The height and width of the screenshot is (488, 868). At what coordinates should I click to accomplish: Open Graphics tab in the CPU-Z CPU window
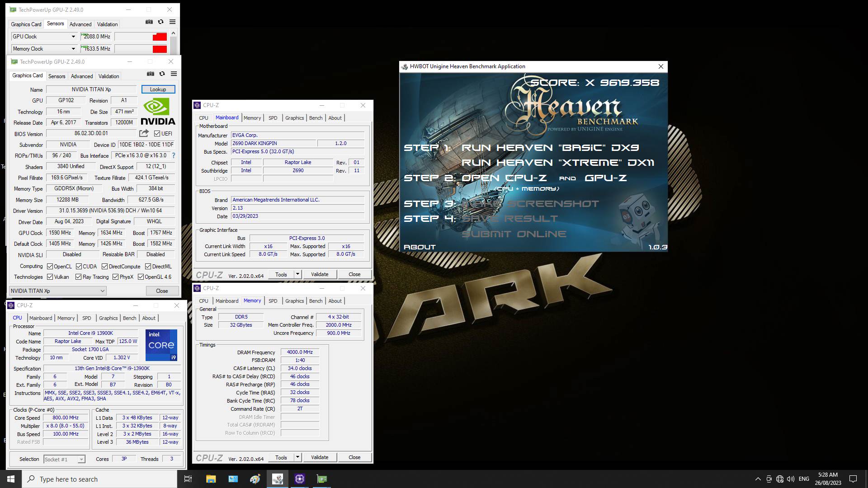[108, 318]
